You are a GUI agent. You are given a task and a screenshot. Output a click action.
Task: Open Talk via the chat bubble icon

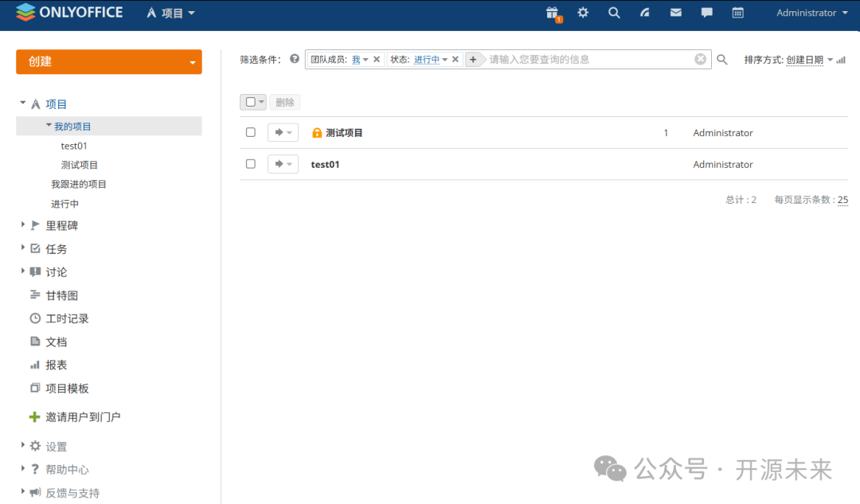click(706, 13)
